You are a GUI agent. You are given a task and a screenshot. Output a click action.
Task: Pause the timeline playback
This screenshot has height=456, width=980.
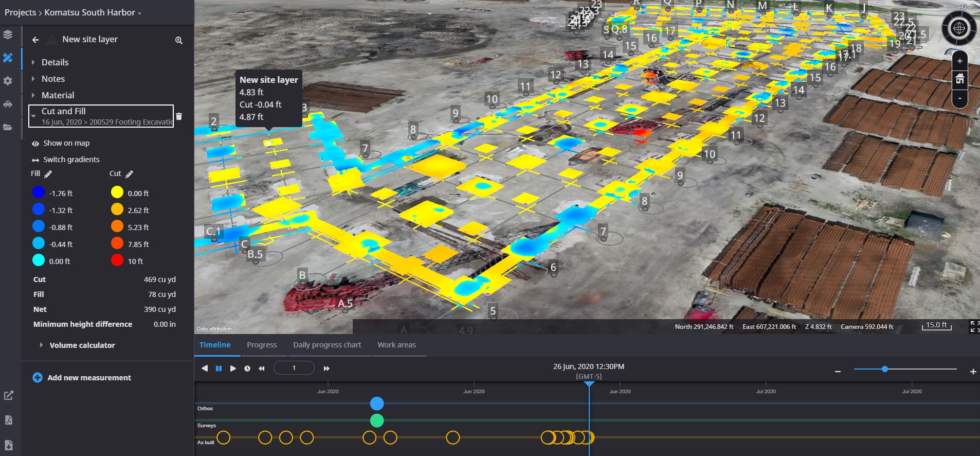tap(219, 369)
